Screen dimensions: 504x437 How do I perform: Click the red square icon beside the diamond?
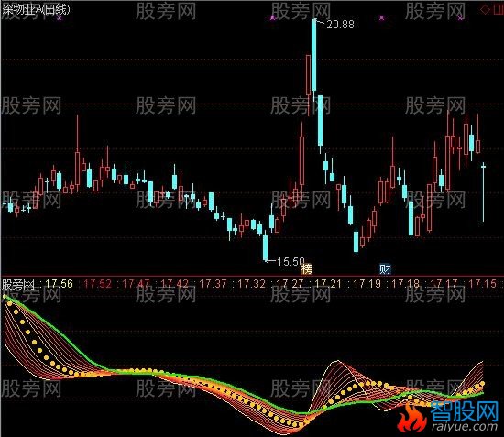click(499, 10)
